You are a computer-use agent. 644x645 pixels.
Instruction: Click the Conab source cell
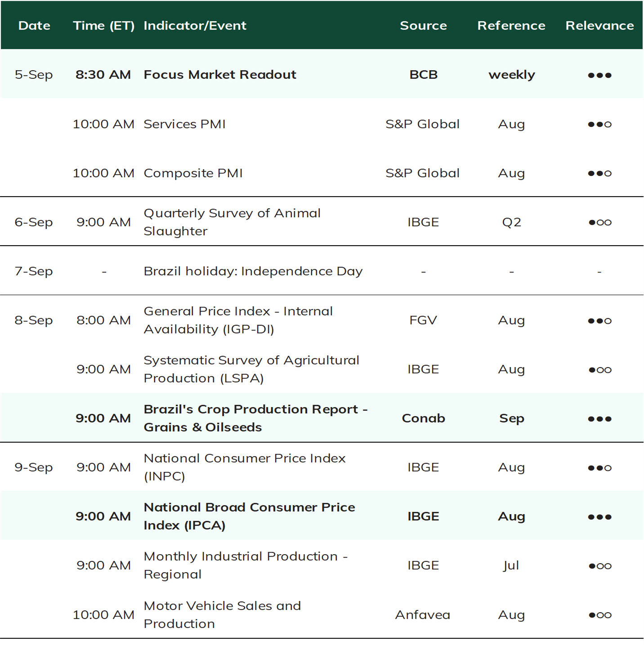pos(423,418)
